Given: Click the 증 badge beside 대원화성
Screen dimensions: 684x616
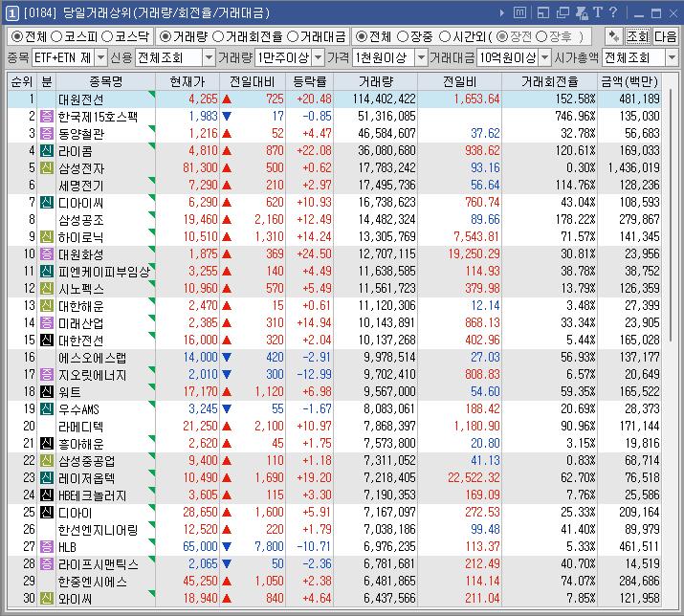Looking at the screenshot, I should (x=47, y=253).
